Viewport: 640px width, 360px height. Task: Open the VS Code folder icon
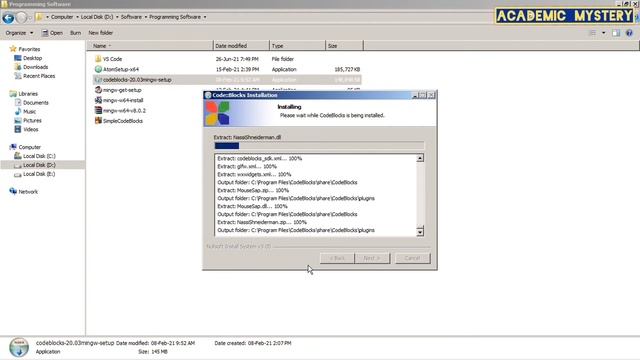tap(98, 59)
